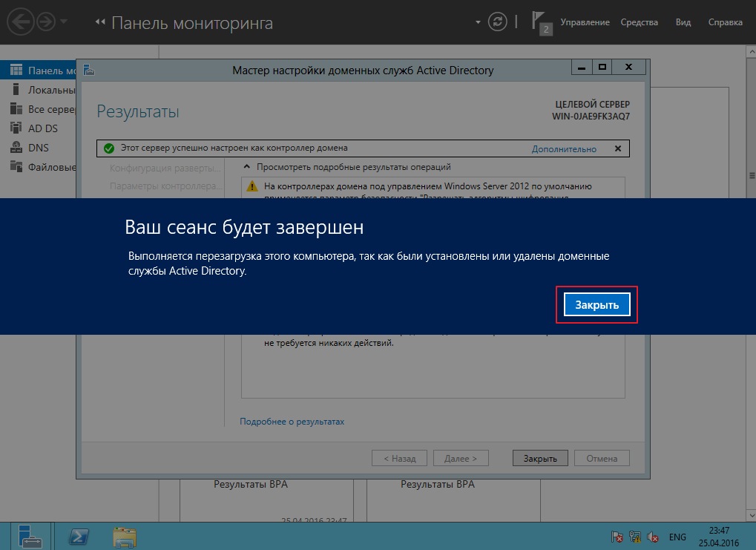
Task: Select DNS in the sidebar
Action: coord(38,148)
